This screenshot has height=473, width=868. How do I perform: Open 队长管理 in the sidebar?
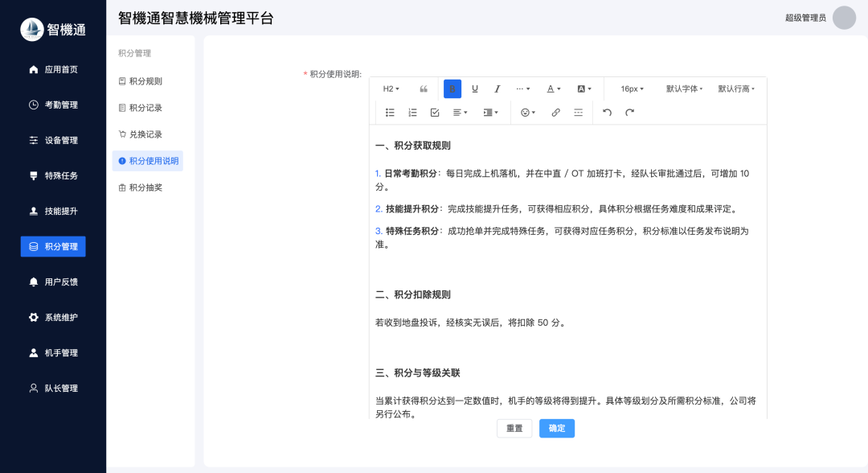click(53, 389)
